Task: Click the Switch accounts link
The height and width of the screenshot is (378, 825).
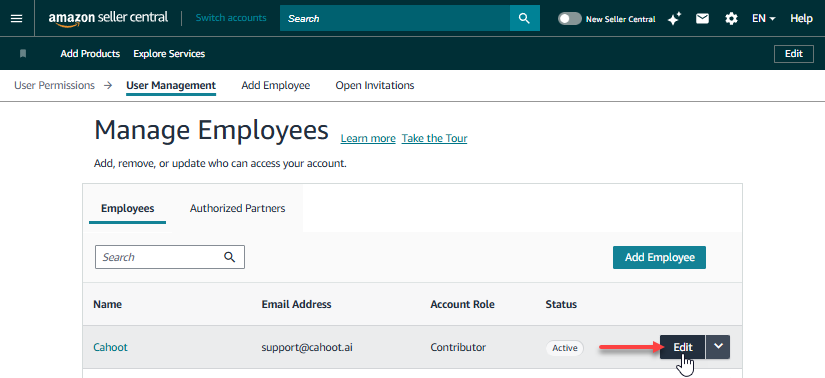Action: tap(231, 18)
